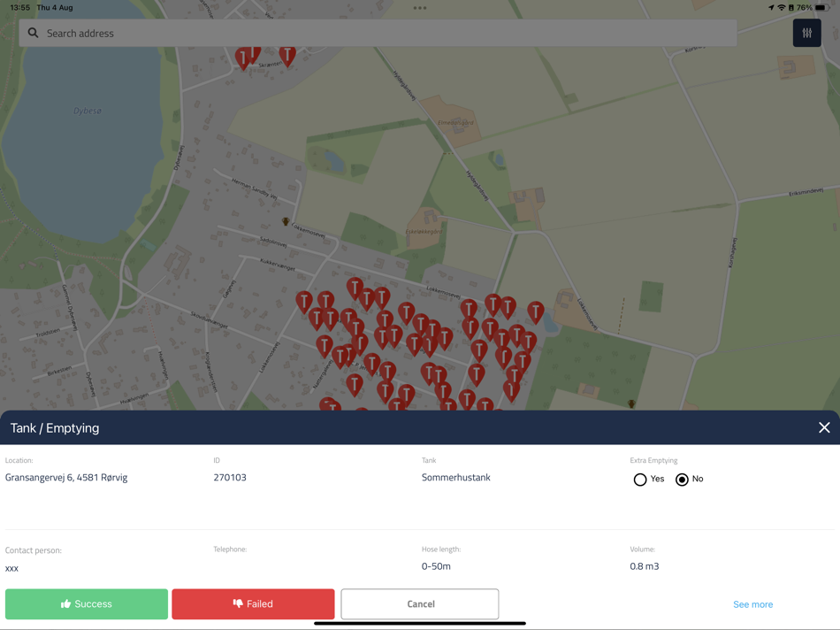Tap the tank type "Sommerhustank"

(456, 477)
